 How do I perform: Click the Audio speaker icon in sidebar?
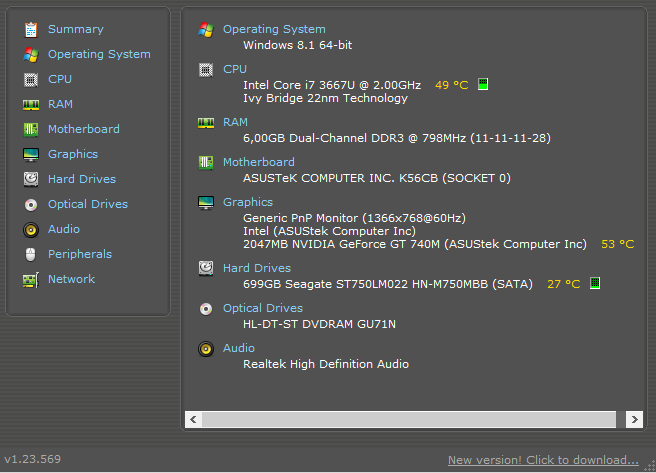click(31, 230)
